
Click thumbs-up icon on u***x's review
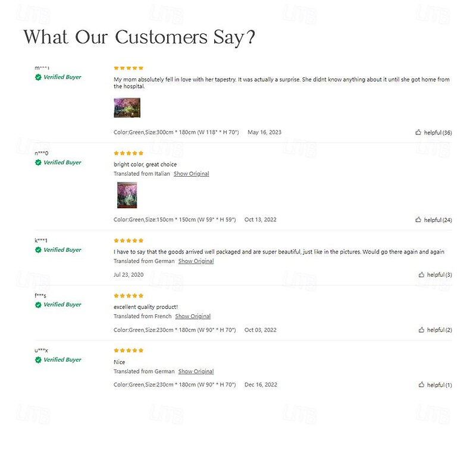coord(421,385)
